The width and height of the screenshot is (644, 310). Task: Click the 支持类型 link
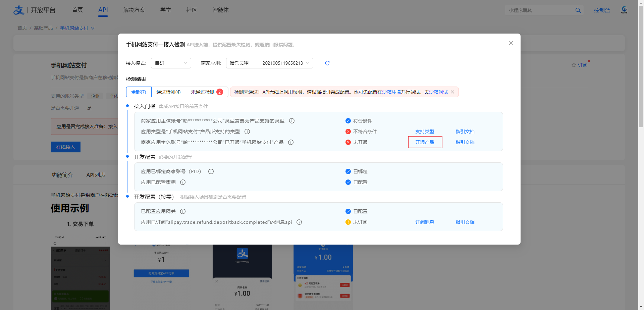point(425,132)
